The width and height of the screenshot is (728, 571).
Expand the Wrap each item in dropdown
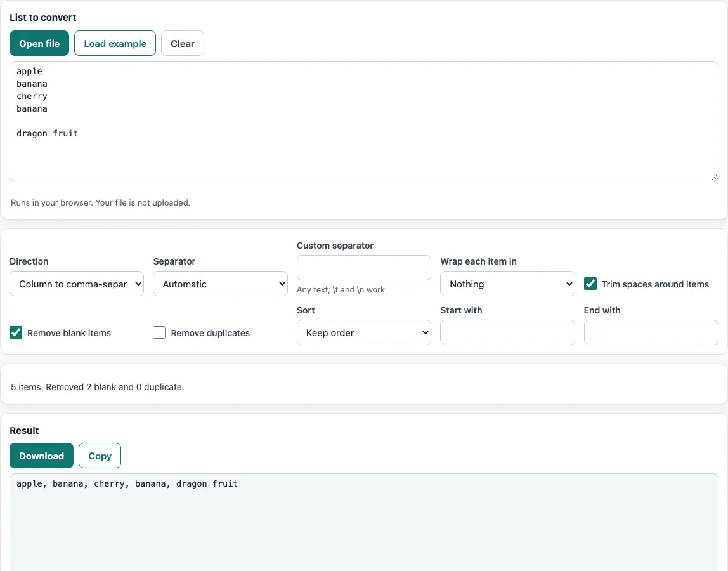click(x=507, y=284)
